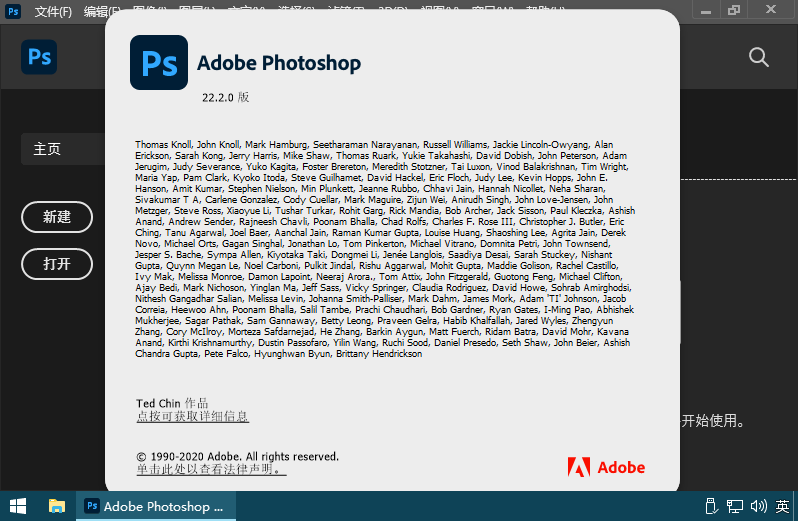Viewport: 798px width, 521px height.
Task: Click the USB device tray icon
Action: (x=711, y=506)
